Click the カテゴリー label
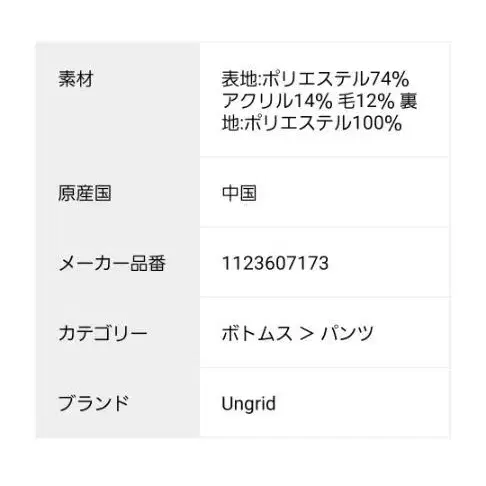 click(x=103, y=333)
